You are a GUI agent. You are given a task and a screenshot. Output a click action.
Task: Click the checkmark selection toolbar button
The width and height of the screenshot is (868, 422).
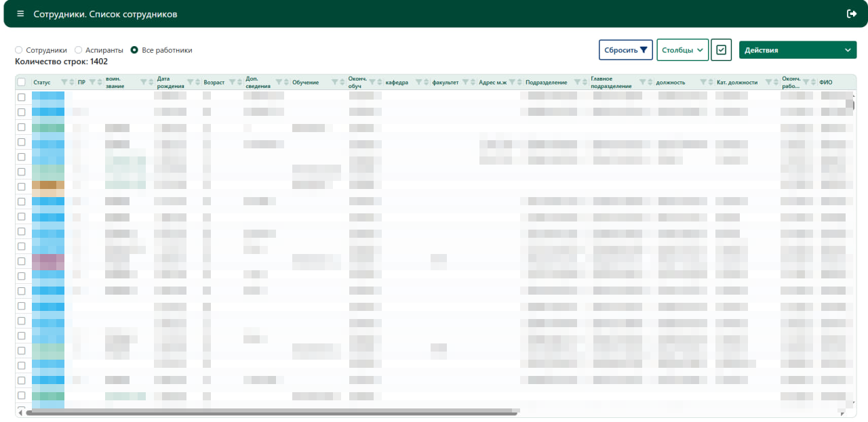[721, 50]
